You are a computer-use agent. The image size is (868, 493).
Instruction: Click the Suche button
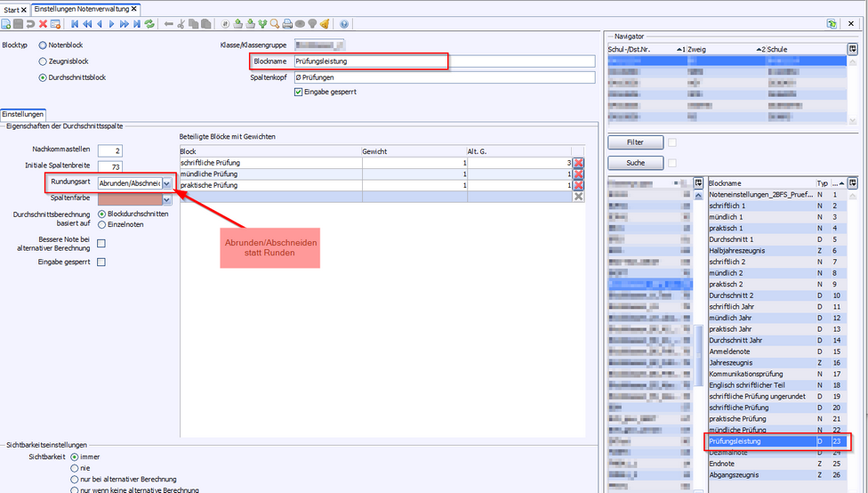coord(635,163)
